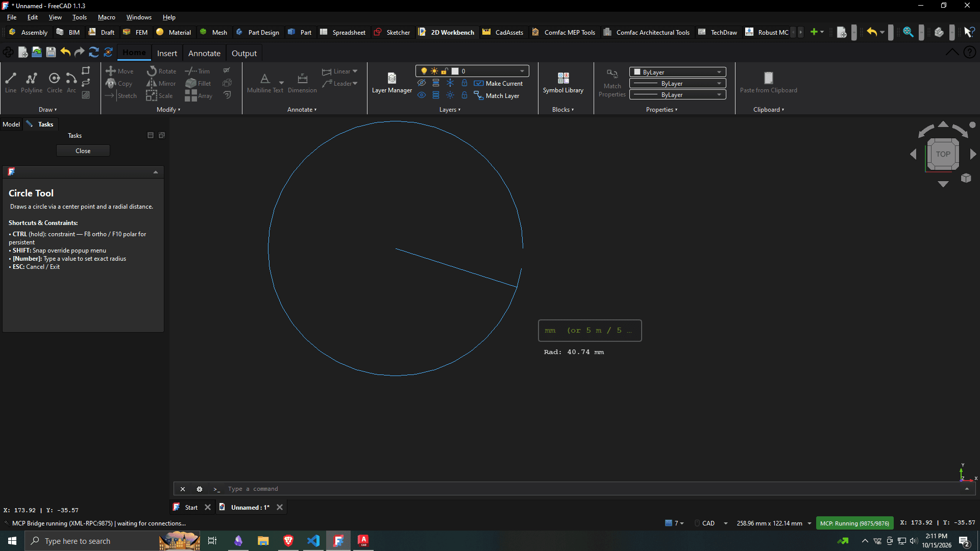Switch to the Model panel tab

pos(11,124)
